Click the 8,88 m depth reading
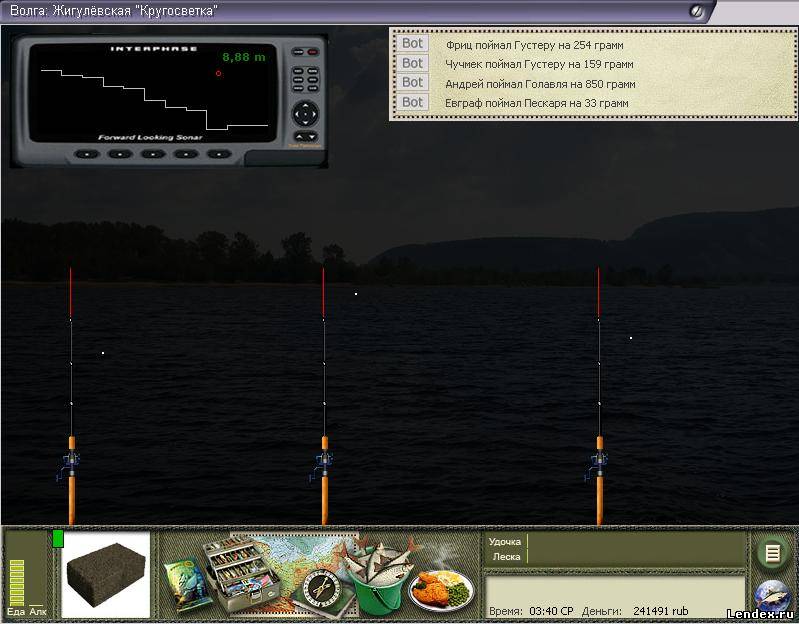This screenshot has width=799, height=624. click(244, 57)
